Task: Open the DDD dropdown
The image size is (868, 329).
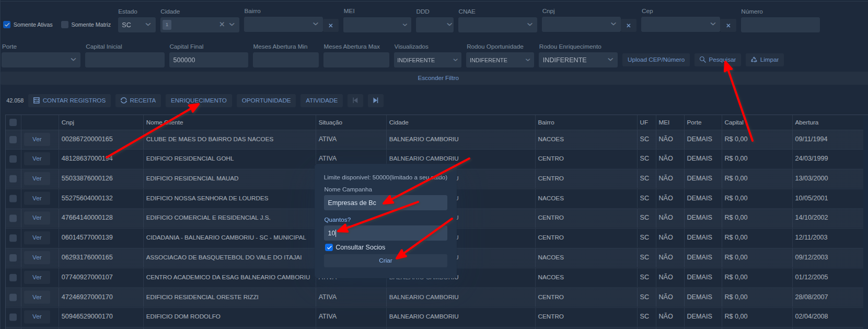Action: click(435, 25)
